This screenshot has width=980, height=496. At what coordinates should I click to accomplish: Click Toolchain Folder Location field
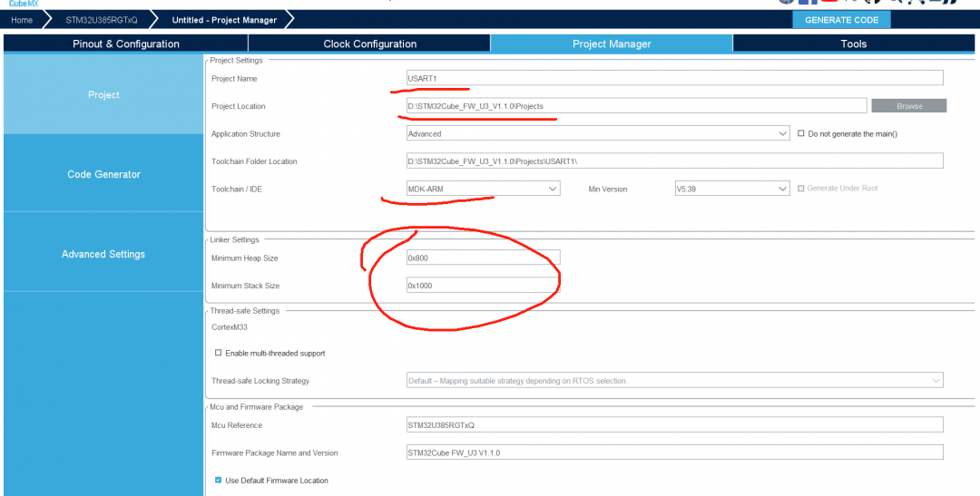point(674,161)
